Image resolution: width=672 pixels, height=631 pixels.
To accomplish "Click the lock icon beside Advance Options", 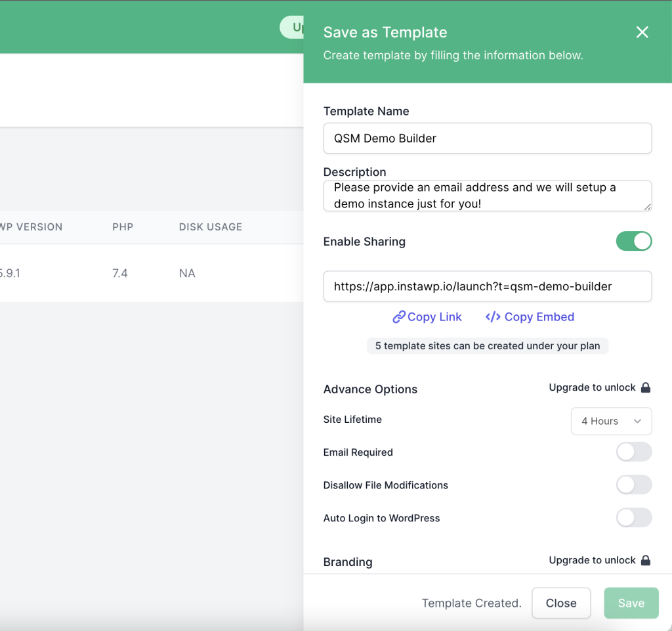I will pyautogui.click(x=646, y=387).
